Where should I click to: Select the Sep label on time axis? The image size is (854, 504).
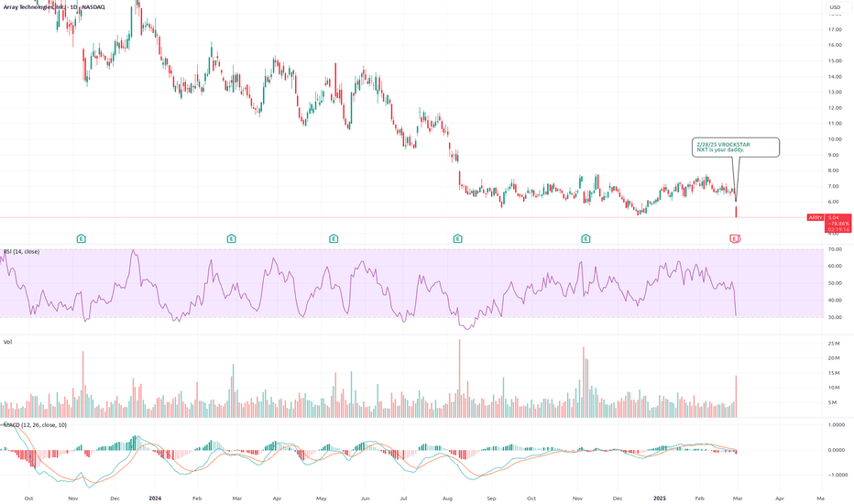coord(491,498)
